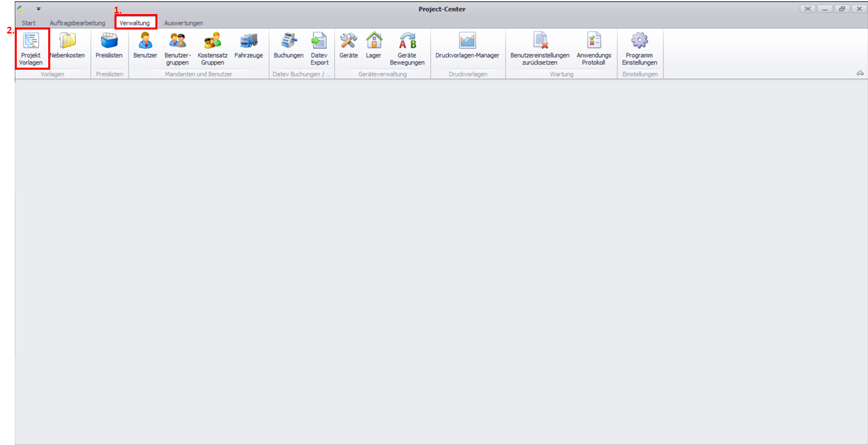Open Kostensatz Gruppen
The height and width of the screenshot is (445, 868).
tap(212, 42)
